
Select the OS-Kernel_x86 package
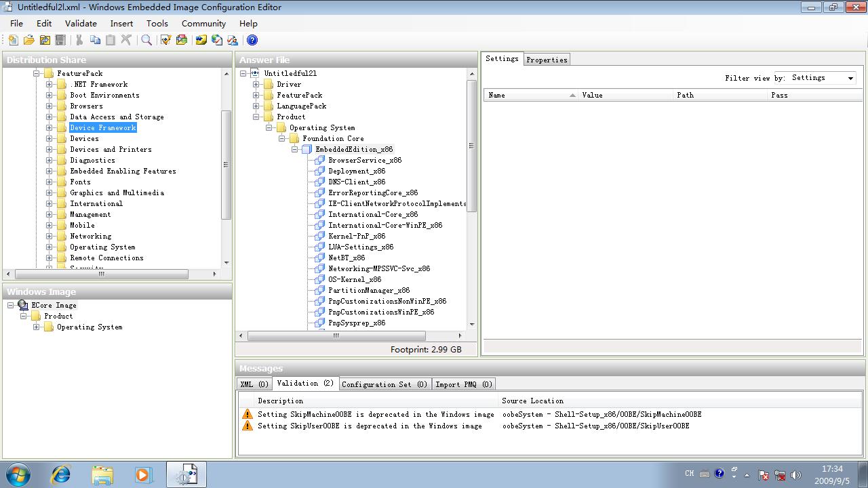click(355, 279)
